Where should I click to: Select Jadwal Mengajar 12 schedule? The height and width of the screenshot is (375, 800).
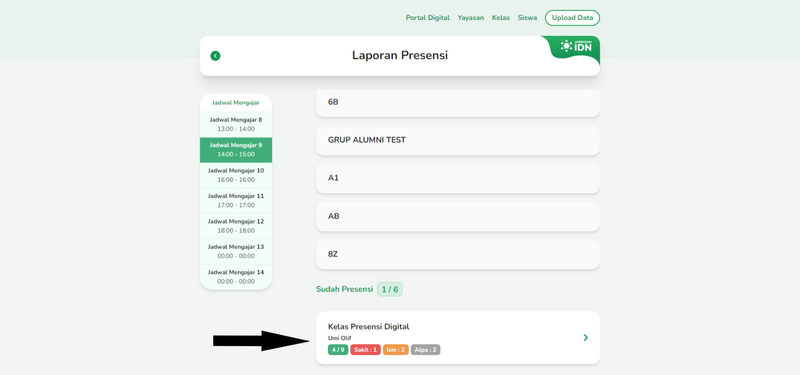click(236, 226)
